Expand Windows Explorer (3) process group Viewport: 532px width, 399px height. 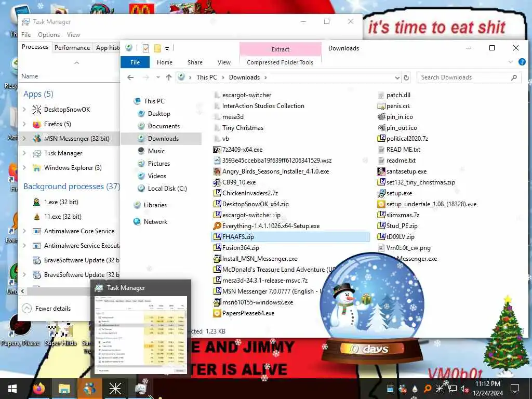tap(24, 168)
